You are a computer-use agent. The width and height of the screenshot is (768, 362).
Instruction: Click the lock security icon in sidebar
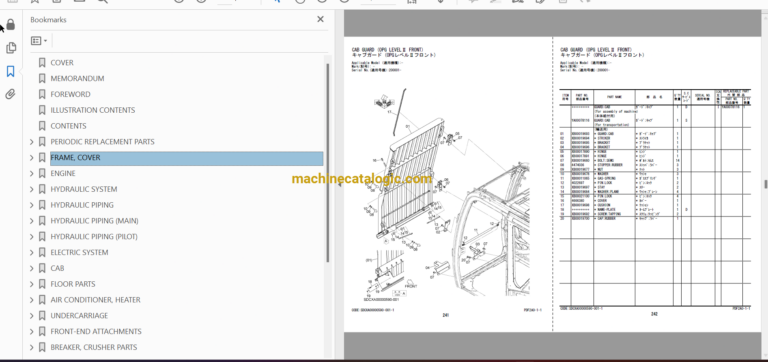11,24
